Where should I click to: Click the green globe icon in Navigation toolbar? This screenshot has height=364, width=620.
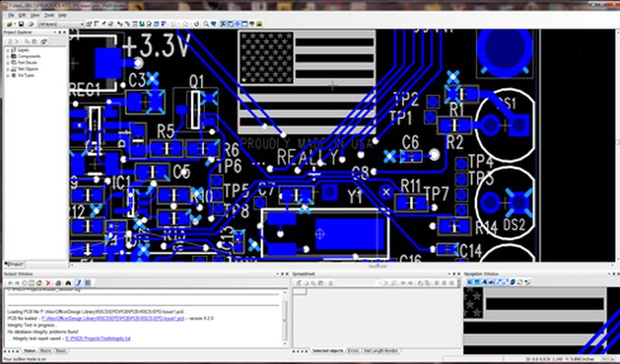point(513,282)
